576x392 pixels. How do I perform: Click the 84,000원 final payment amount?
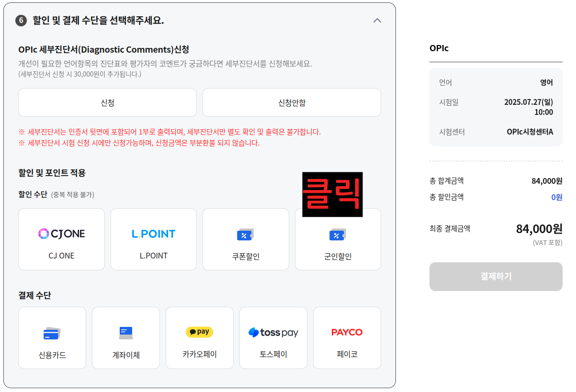pyautogui.click(x=539, y=229)
